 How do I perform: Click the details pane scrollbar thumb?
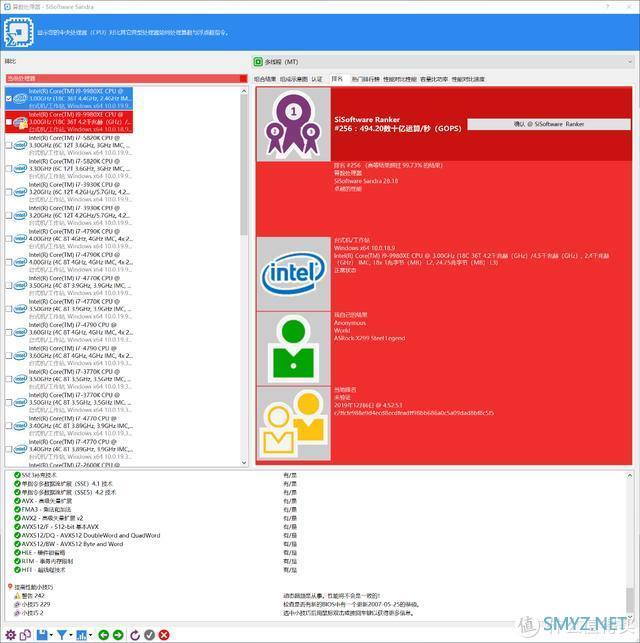click(630, 599)
